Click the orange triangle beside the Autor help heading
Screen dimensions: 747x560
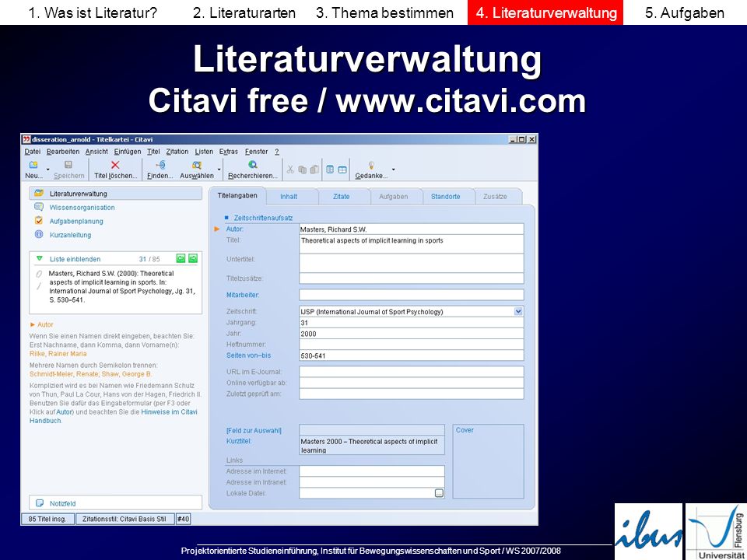pyautogui.click(x=33, y=324)
